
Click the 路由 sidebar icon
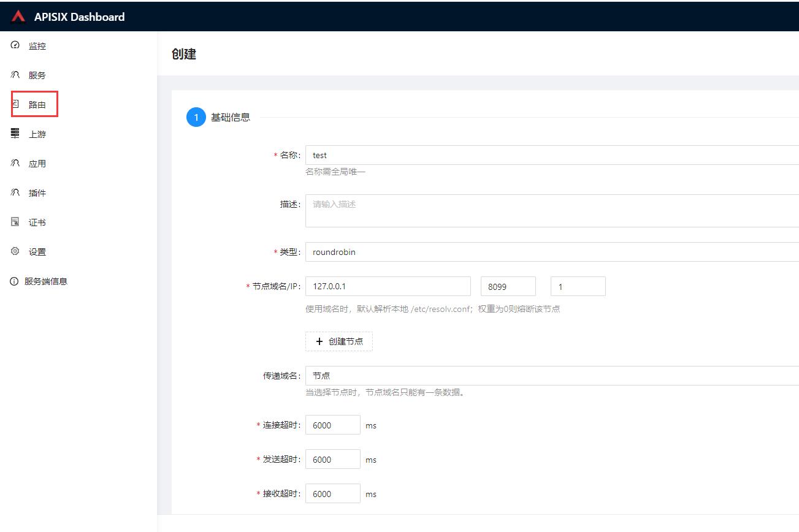15,104
